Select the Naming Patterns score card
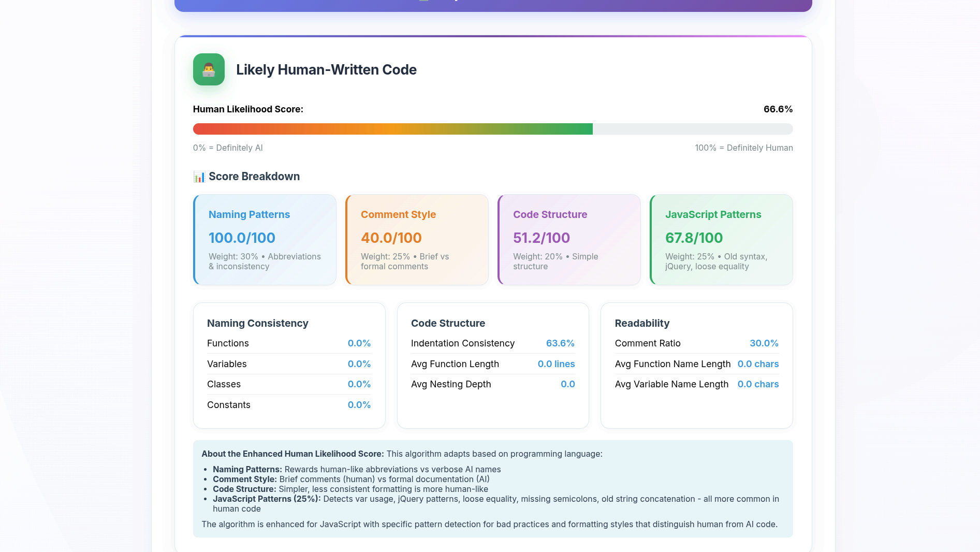Image resolution: width=980 pixels, height=552 pixels. point(265,240)
